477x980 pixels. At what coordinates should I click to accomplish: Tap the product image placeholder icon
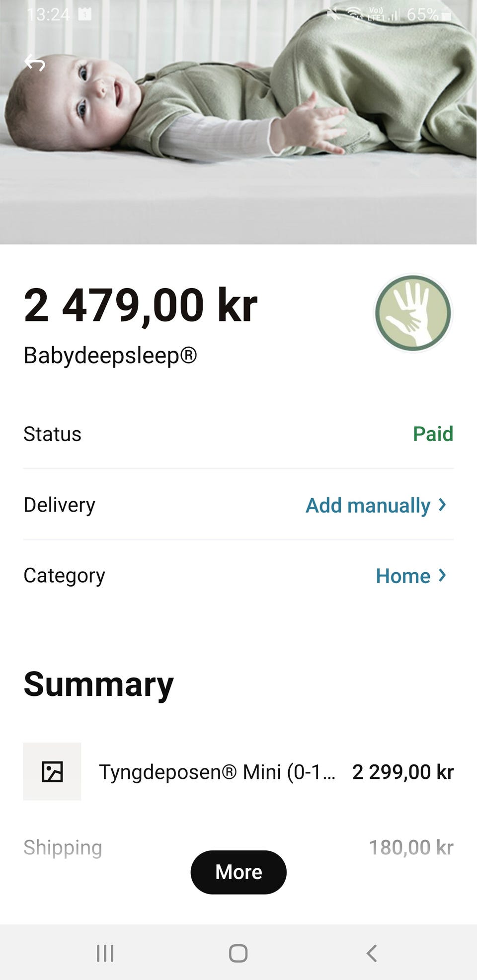click(x=52, y=771)
